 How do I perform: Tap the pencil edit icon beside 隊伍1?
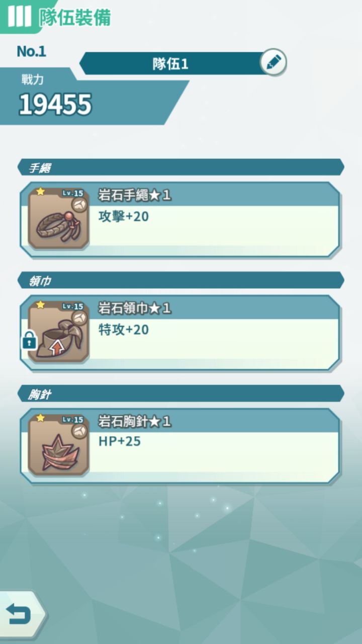coord(274,63)
